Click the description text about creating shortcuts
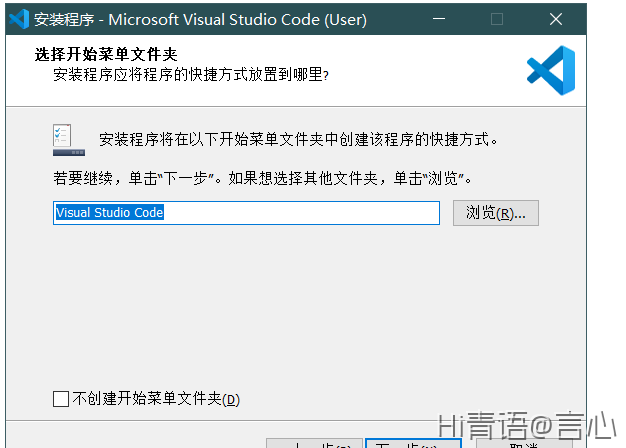 click(x=298, y=139)
